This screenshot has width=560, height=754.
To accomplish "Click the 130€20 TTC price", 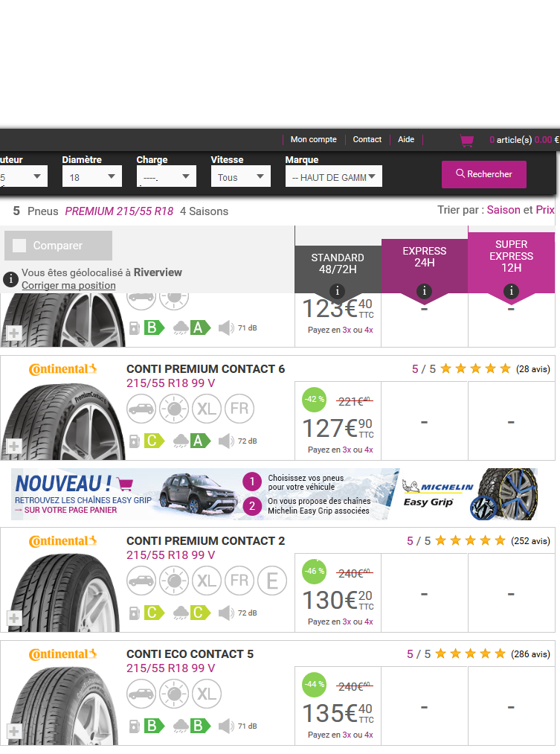I will (x=338, y=600).
